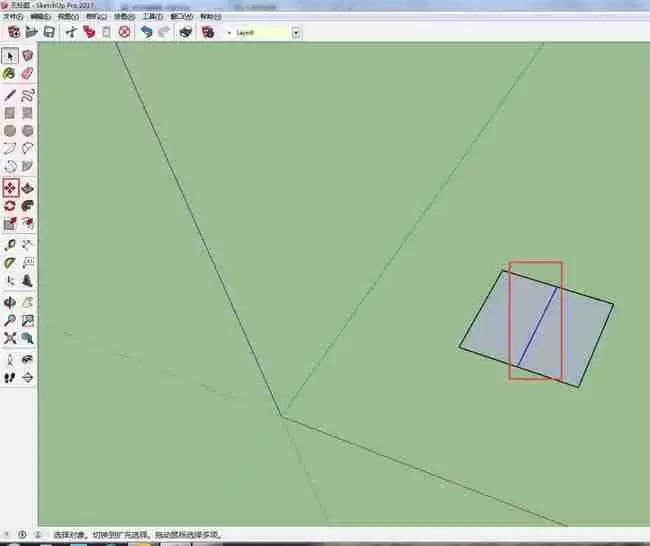The width and height of the screenshot is (650, 546).
Task: Open the Layer0 layer combo box
Action: click(263, 33)
